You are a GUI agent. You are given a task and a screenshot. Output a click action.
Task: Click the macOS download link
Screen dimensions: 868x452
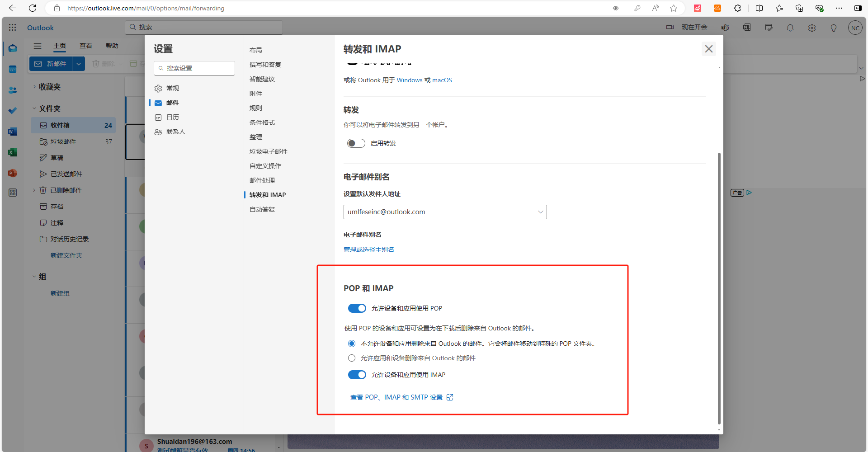(x=442, y=80)
